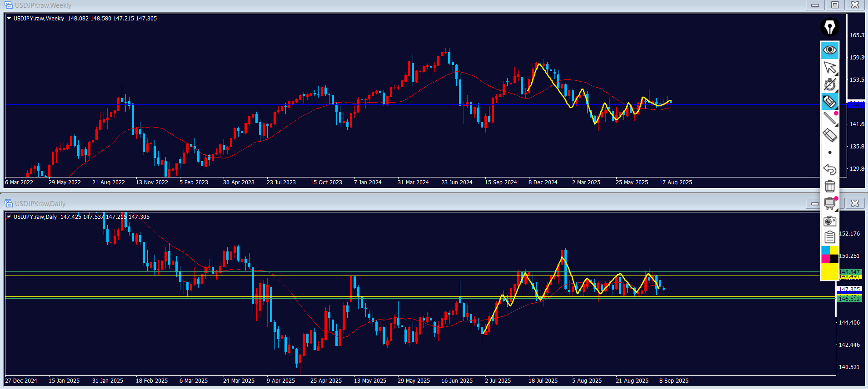Select the straight line drawing tool
The width and height of the screenshot is (868, 389).
click(830, 118)
